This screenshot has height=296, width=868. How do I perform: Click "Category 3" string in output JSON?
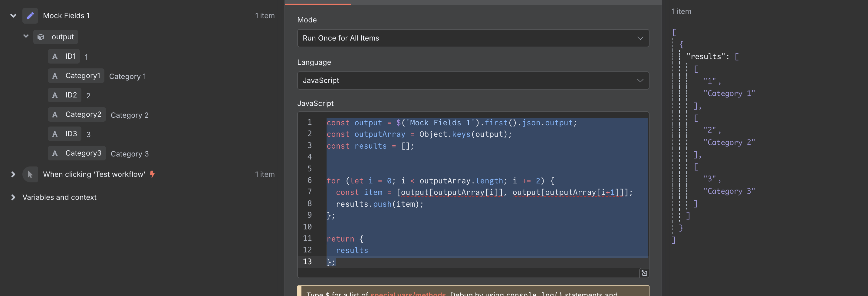tap(729, 191)
